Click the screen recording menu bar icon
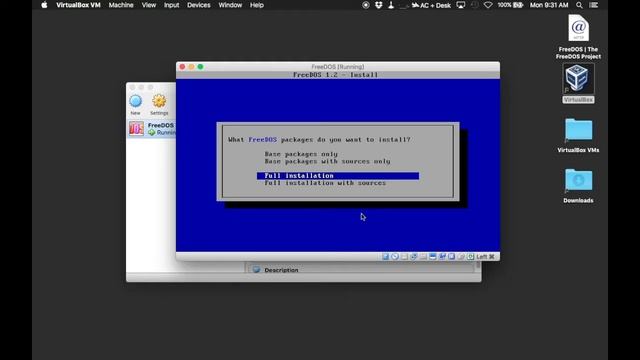Screen dimensions: 640x360 (x=366, y=5)
